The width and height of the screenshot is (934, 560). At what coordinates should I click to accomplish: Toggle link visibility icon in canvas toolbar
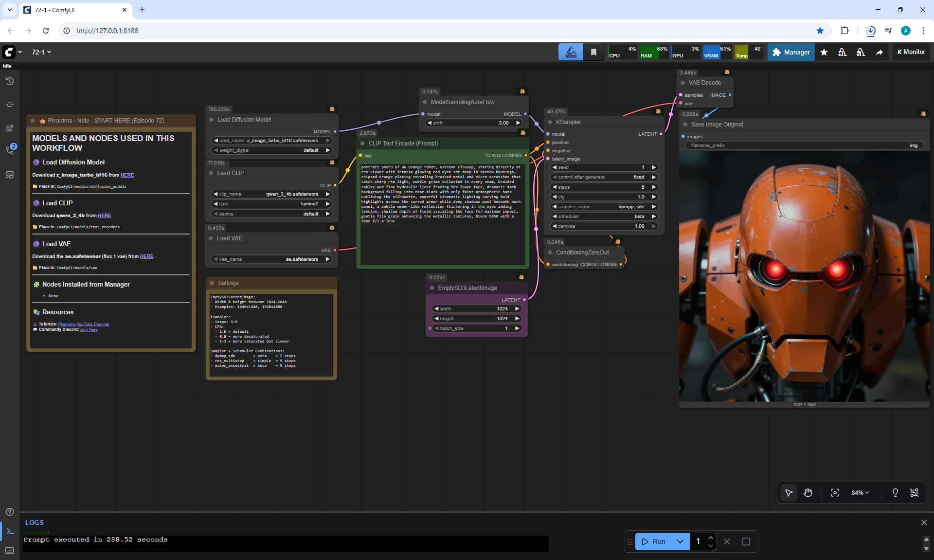pyautogui.click(x=914, y=493)
